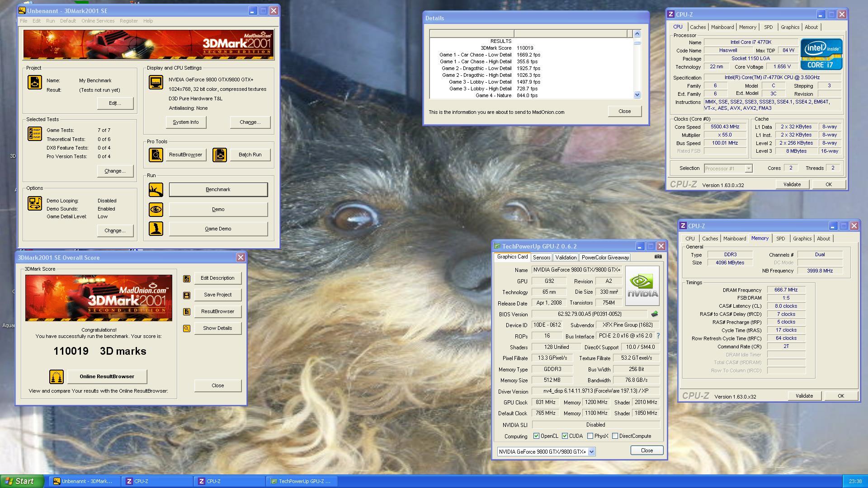
Task: Click the Details list scroll down arrow
Action: click(x=637, y=95)
